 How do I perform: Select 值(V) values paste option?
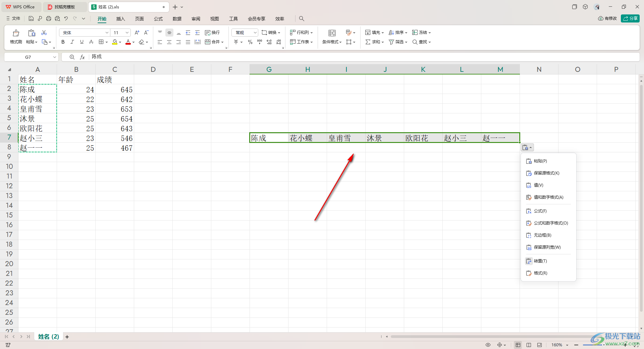[x=548, y=185]
